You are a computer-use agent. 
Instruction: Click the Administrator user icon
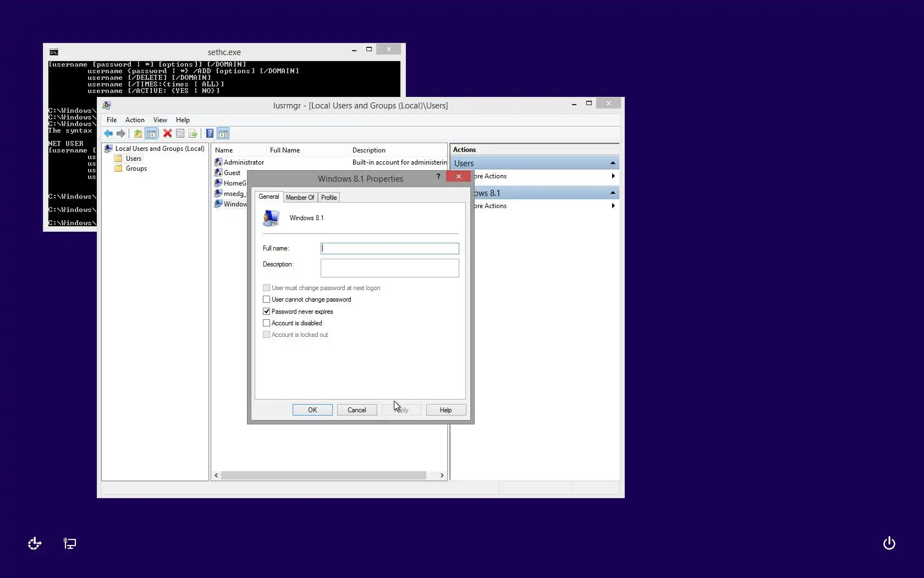[x=218, y=162]
